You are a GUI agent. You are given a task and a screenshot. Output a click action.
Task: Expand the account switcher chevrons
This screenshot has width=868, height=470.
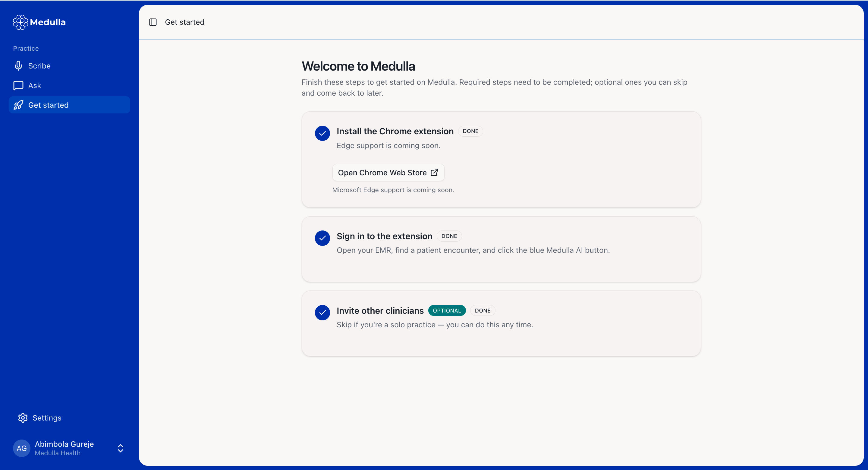(121, 448)
